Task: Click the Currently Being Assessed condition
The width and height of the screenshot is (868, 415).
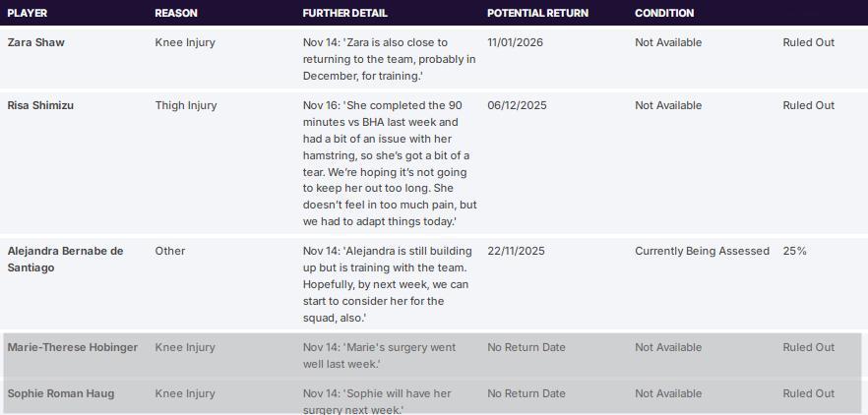Action: [x=702, y=251]
